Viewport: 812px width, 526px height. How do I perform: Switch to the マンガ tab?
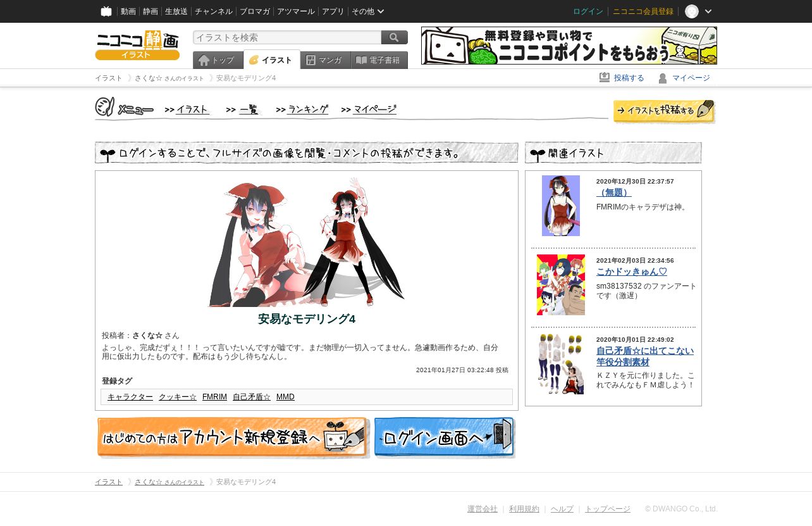click(x=326, y=60)
